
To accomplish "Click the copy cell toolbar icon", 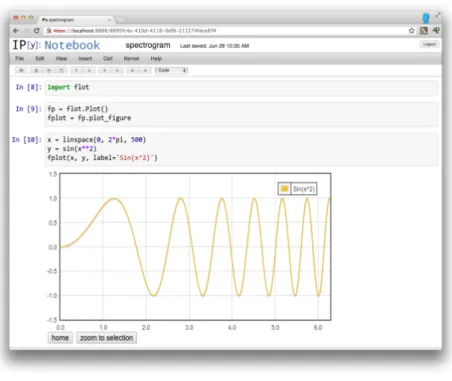I will pyautogui.click(x=49, y=70).
